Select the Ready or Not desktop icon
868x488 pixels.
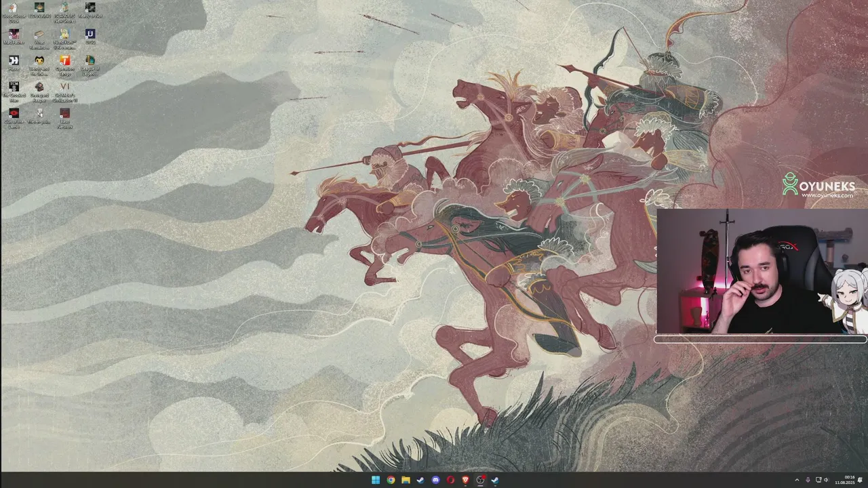point(90,10)
